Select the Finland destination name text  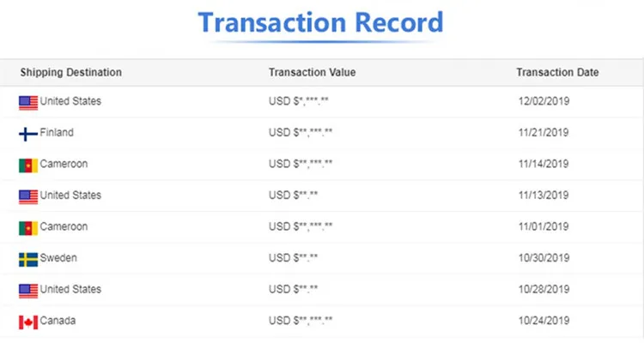pos(57,133)
